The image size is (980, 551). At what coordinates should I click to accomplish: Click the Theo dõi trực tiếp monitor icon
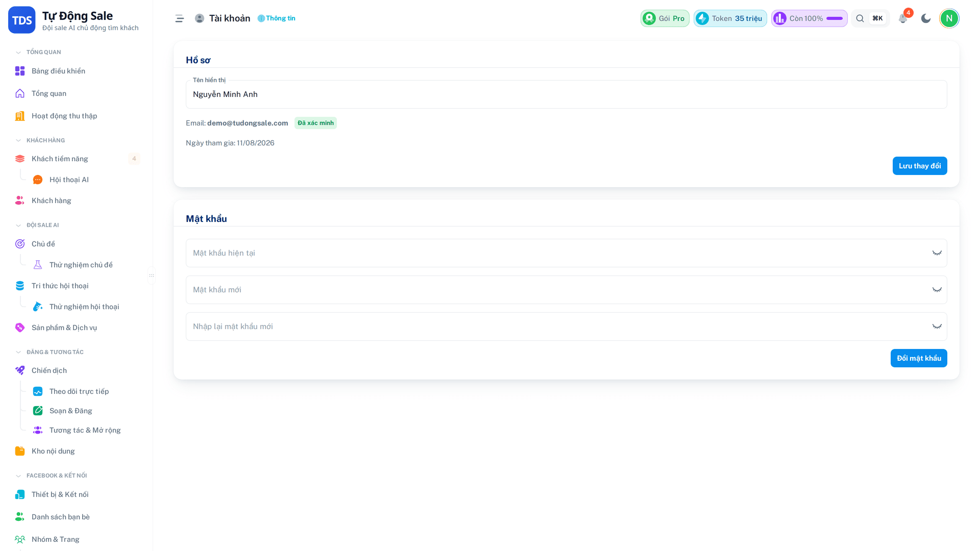click(38, 391)
